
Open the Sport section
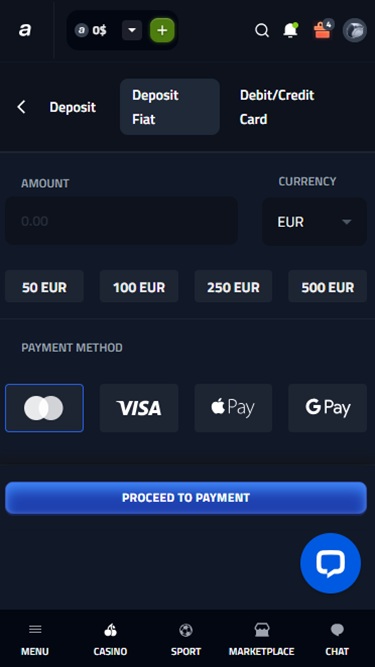pyautogui.click(x=186, y=639)
